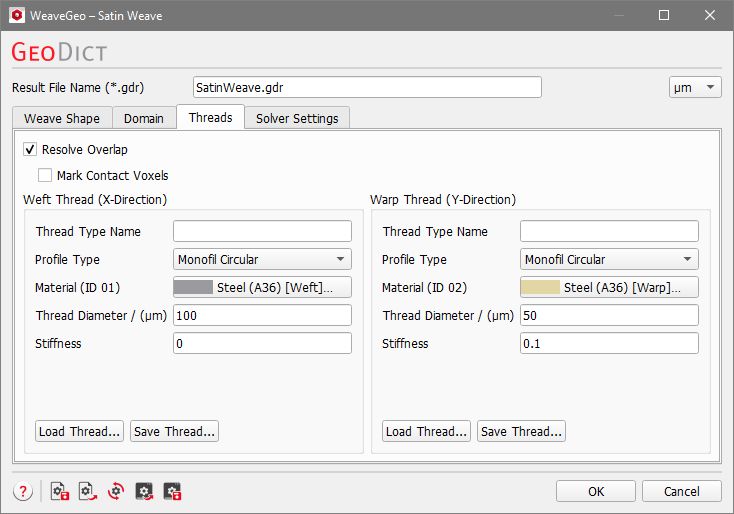
Task: Switch to the Weave Shape tab
Action: pos(62,118)
